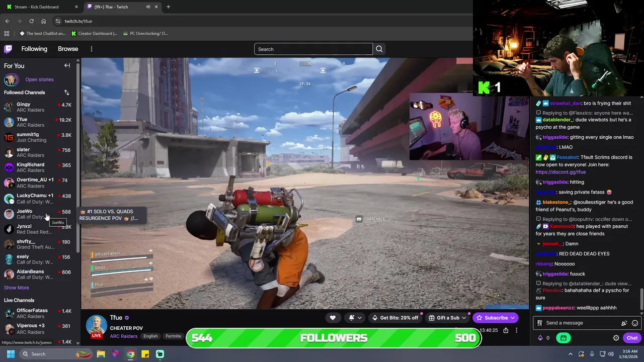644x362 pixels.
Task: Open the ARC Raiders category link
Action: point(124,336)
